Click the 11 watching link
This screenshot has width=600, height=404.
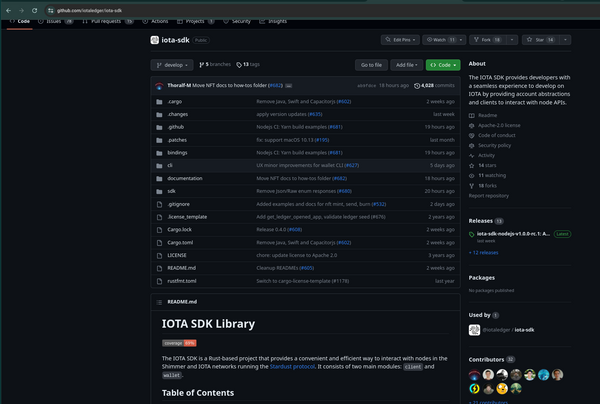tap(492, 176)
